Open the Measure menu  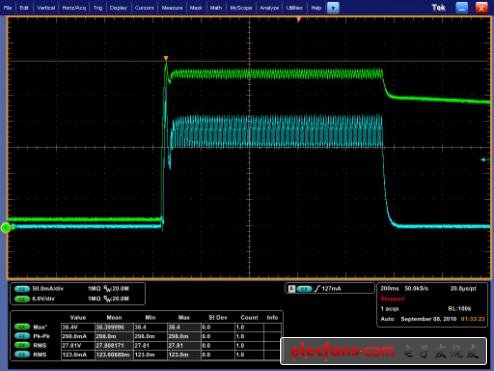tap(172, 8)
